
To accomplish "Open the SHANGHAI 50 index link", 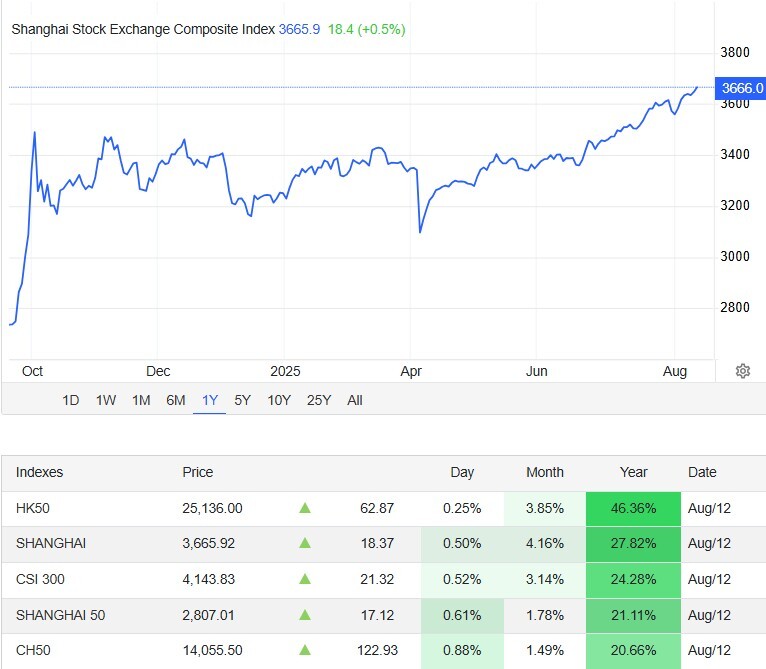I will click(61, 615).
